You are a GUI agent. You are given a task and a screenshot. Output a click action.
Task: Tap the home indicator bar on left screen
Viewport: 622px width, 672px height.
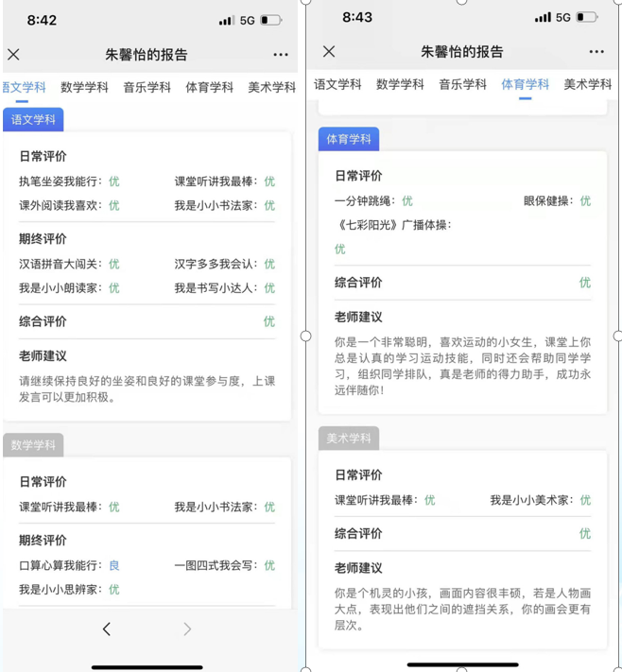point(147,667)
